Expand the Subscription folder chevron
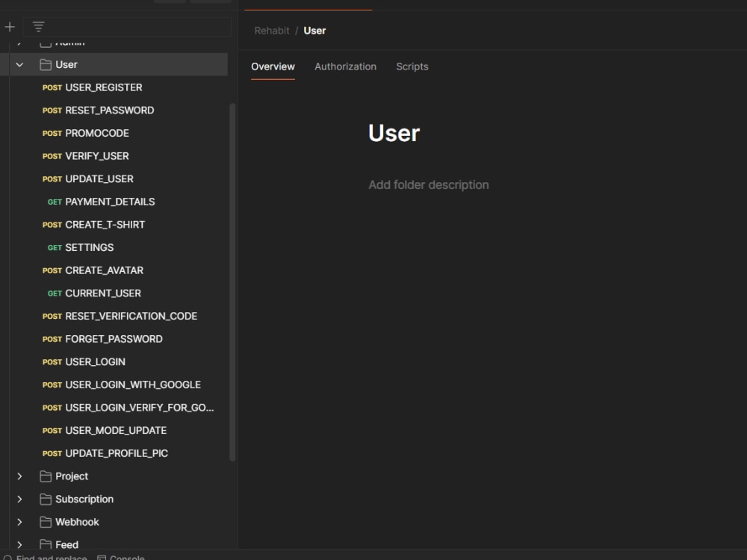 tap(19, 499)
